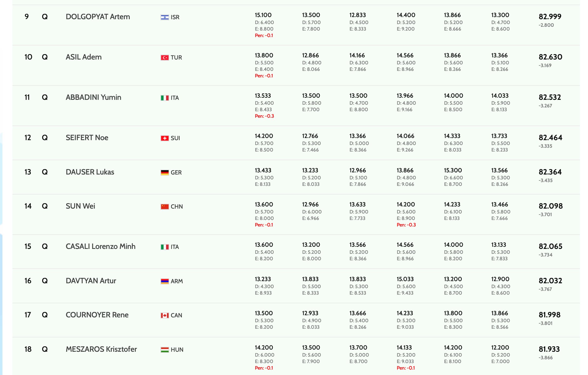Click the Germany flag icon
Image resolution: width=588 pixels, height=375 pixels.
click(165, 173)
